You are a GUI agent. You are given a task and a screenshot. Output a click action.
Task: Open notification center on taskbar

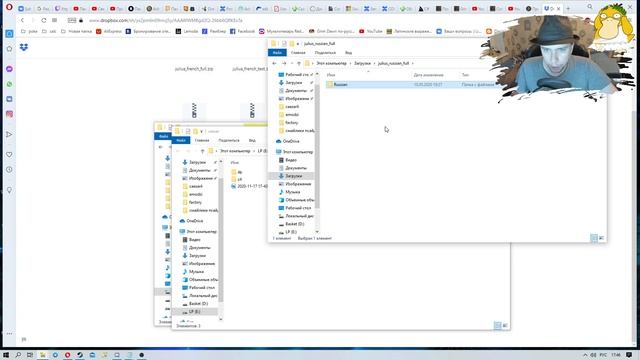coord(629,355)
